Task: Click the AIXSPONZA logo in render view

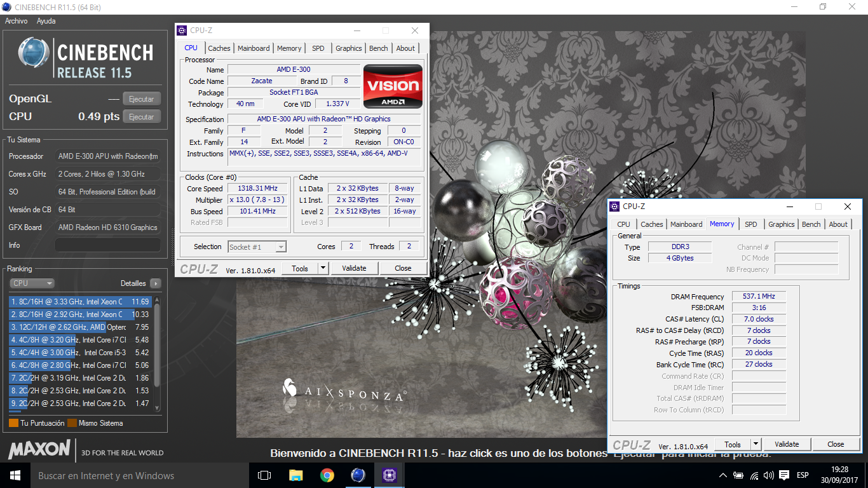Action: (x=344, y=391)
